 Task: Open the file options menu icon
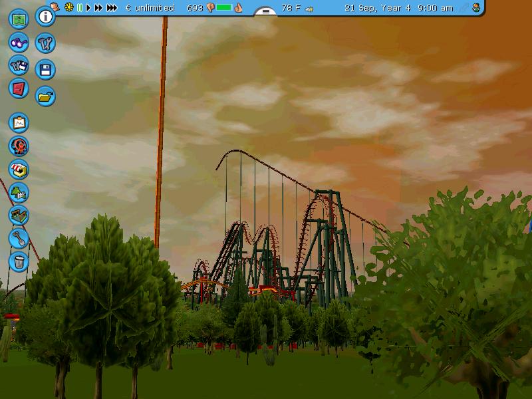pyautogui.click(x=19, y=65)
